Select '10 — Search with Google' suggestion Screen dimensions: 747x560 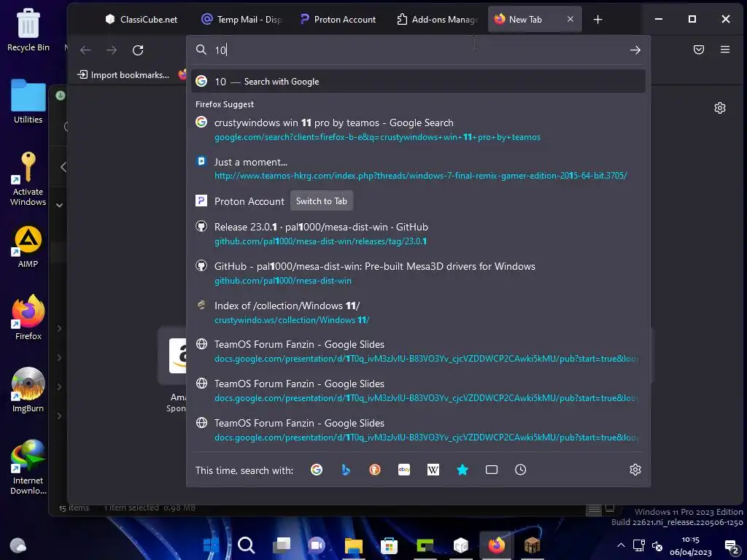click(418, 82)
